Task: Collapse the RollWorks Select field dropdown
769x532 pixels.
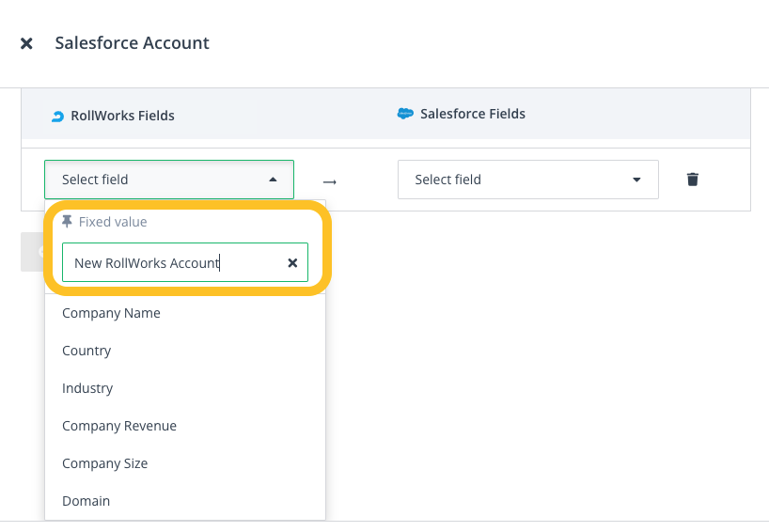Action: 273,180
